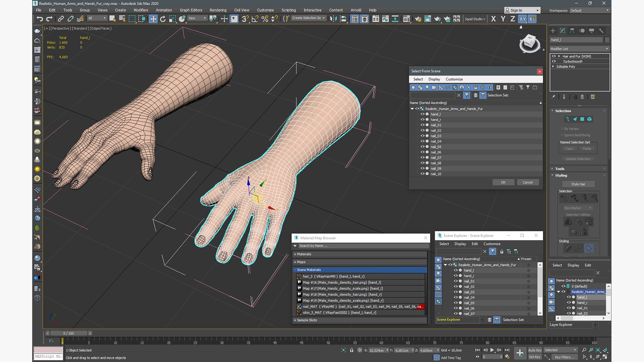Screen dimensions: 644x362
Task: Click the Search by Name field
Action: tap(363, 246)
